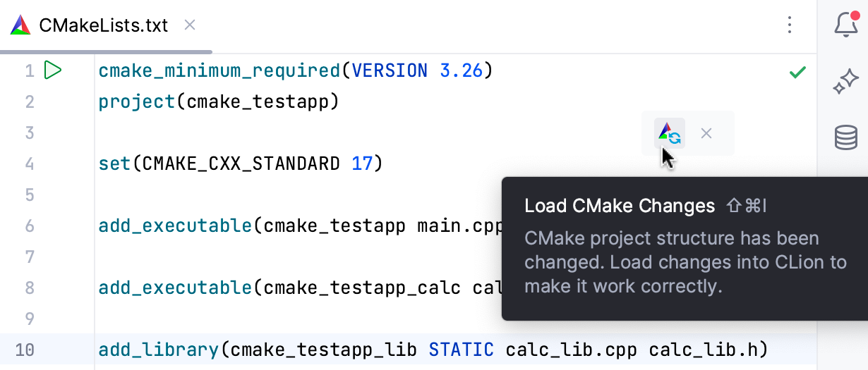
Task: Click line number 10 in gutter
Action: point(24,350)
